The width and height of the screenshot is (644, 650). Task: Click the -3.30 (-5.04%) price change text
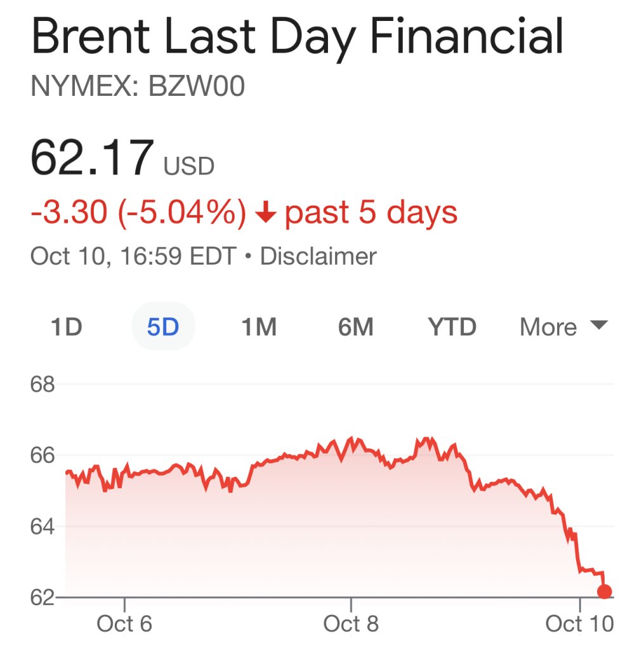coord(138,213)
